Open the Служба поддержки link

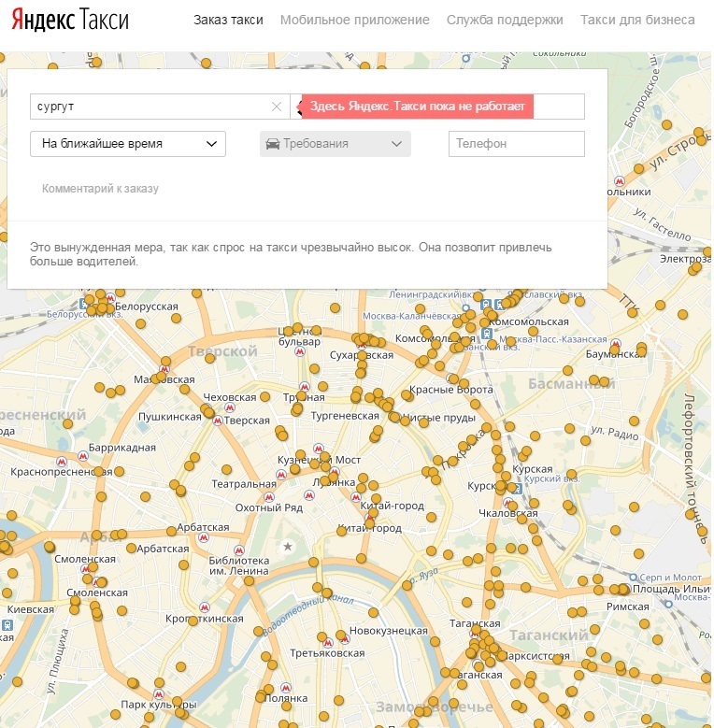coord(505,20)
